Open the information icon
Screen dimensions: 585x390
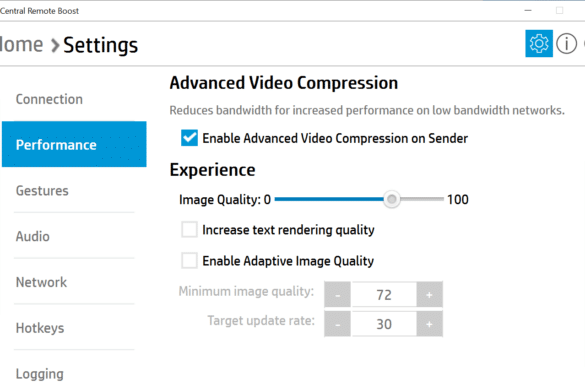coord(566,44)
